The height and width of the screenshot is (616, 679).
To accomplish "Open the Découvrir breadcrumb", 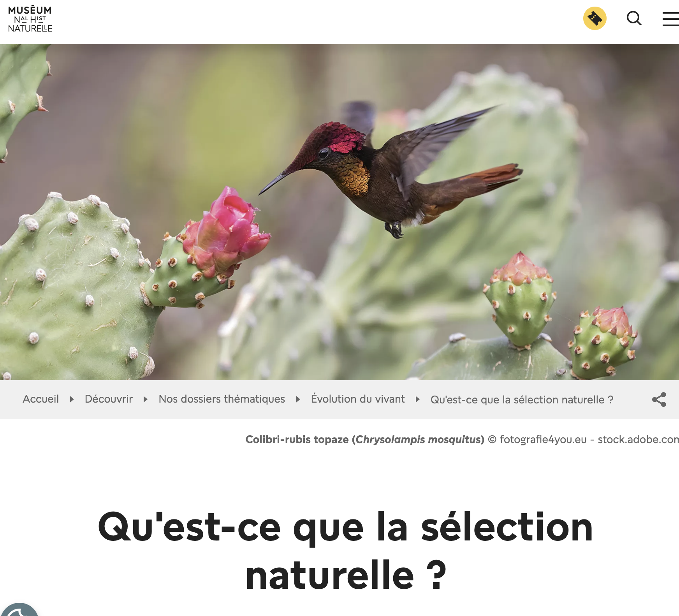I will pos(109,399).
